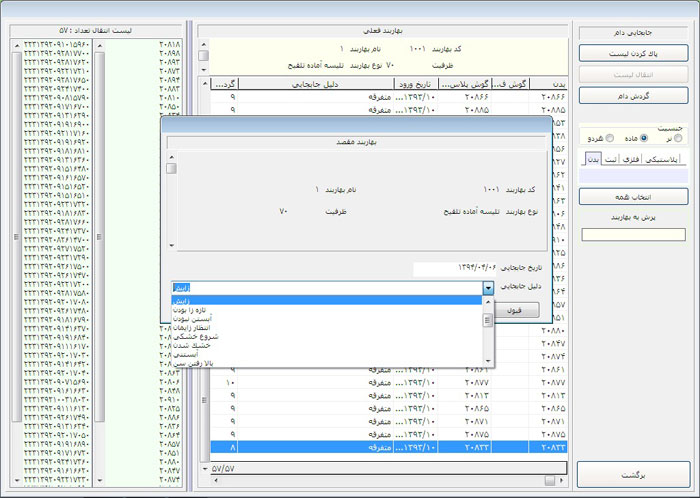The height and width of the screenshot is (498, 700).
Task: Switch to the 'پلاستیکی' tab
Action: [662, 160]
